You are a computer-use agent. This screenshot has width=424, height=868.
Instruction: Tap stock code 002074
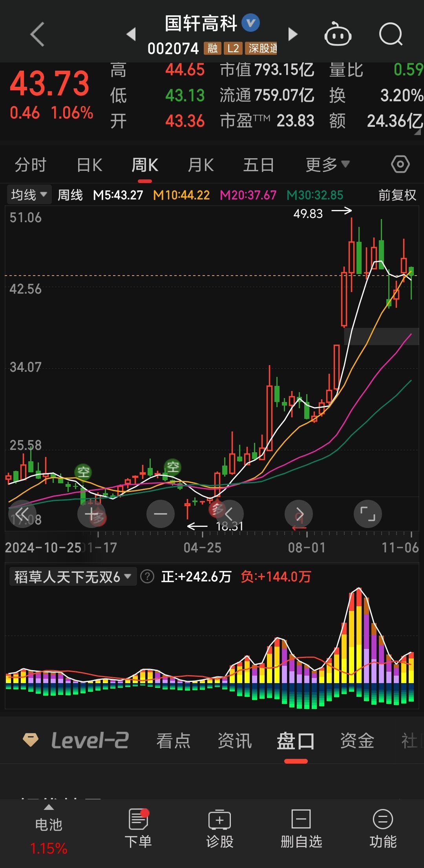tap(173, 49)
